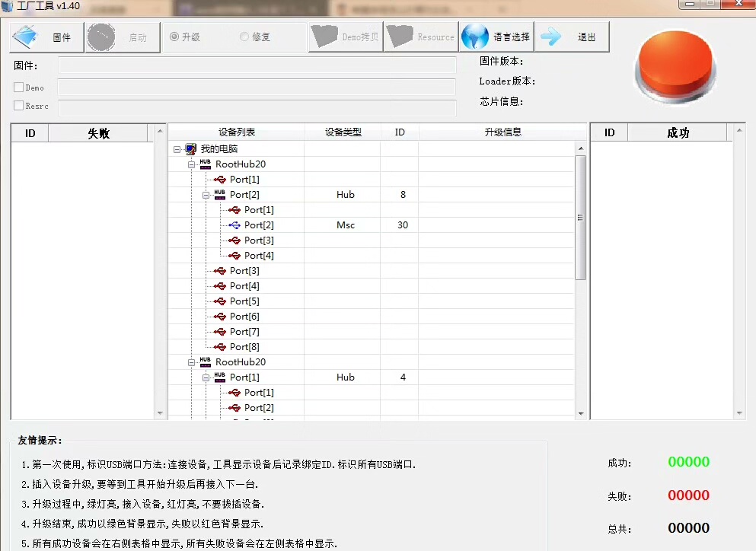This screenshot has height=551, width=756.
Task: Click the 固件 file path field
Action: (257, 65)
